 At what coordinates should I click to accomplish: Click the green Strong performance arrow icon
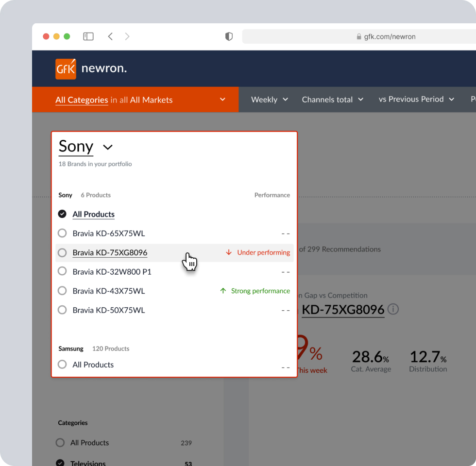[x=223, y=291]
